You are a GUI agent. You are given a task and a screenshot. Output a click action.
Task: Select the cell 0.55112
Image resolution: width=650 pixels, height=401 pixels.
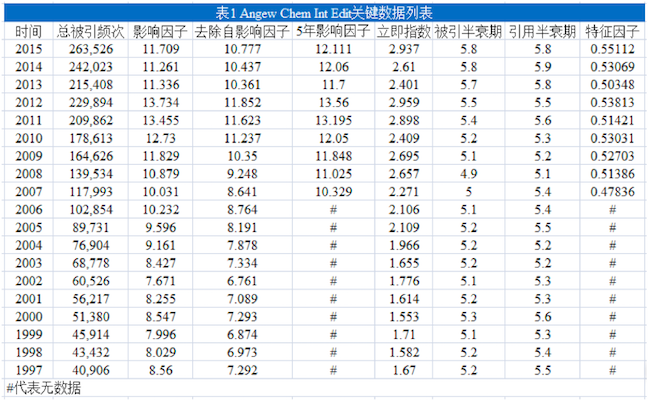(x=612, y=49)
